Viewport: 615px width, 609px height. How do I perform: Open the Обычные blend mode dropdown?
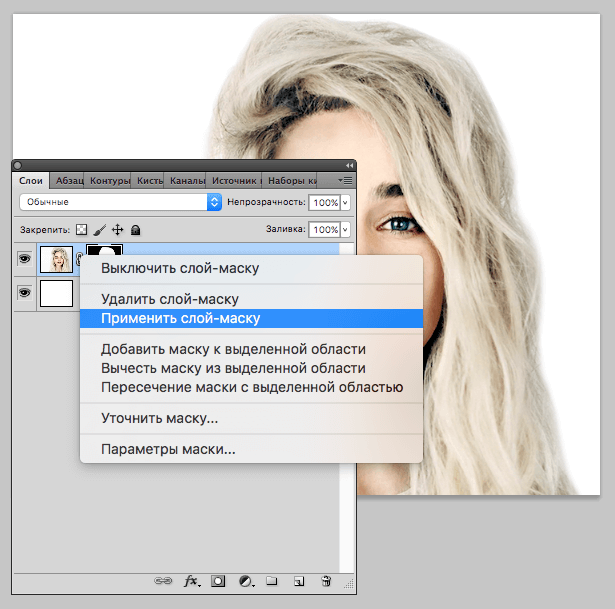coord(121,202)
